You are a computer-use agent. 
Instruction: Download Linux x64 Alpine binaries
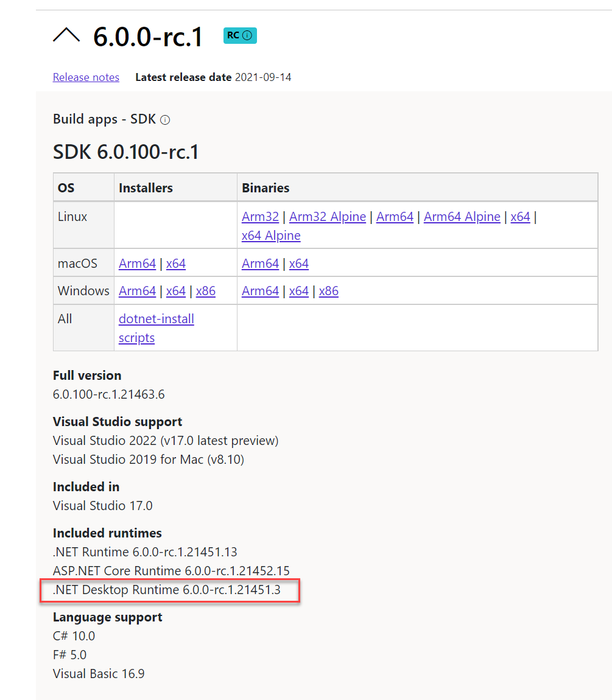pos(271,236)
